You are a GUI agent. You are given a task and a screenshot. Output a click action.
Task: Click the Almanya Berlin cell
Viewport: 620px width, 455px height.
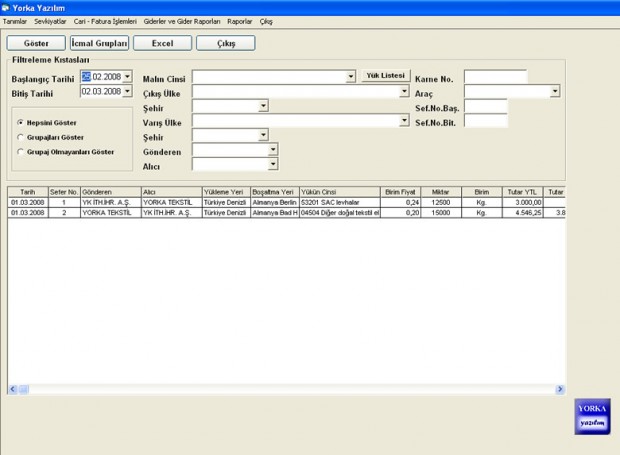275,202
